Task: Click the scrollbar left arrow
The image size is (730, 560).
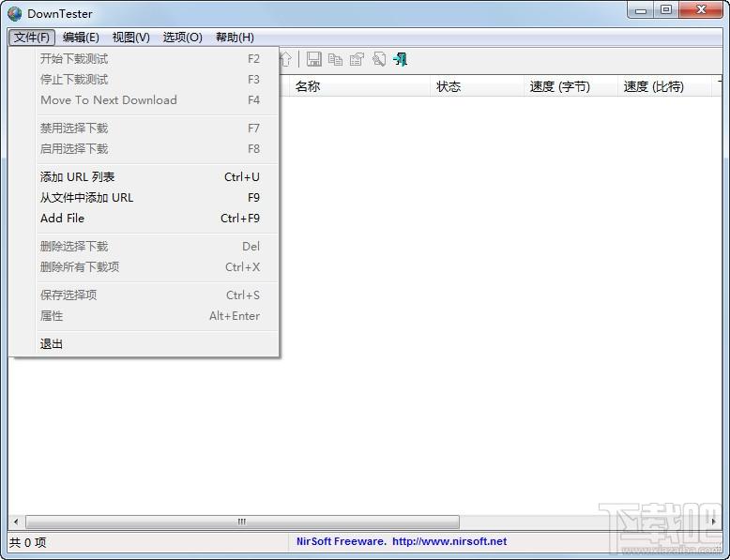Action: coord(16,522)
